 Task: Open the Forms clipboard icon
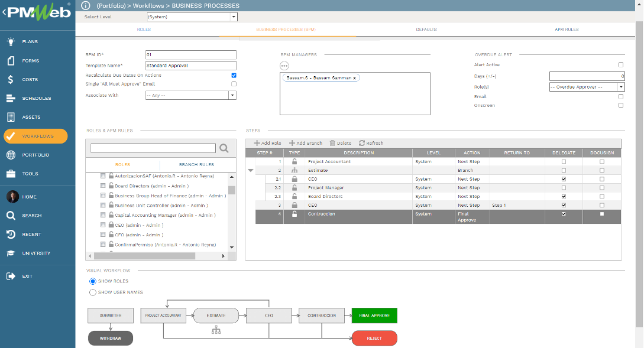(x=11, y=60)
